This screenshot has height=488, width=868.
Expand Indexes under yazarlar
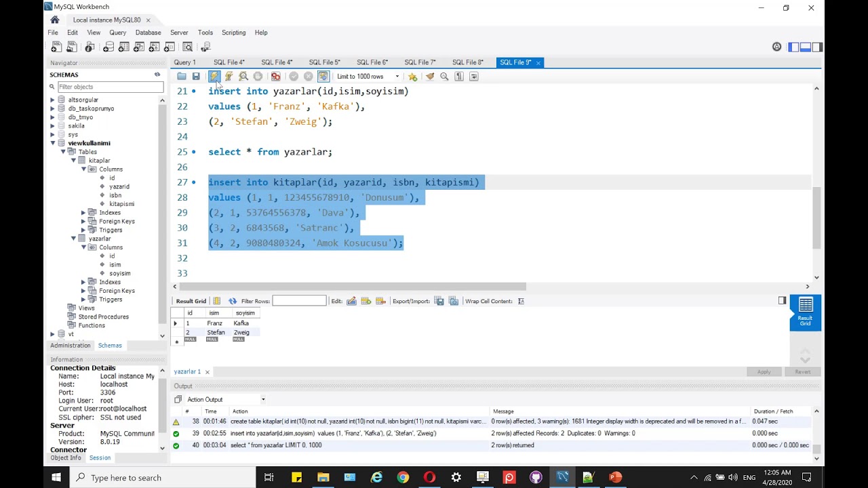tap(83, 282)
